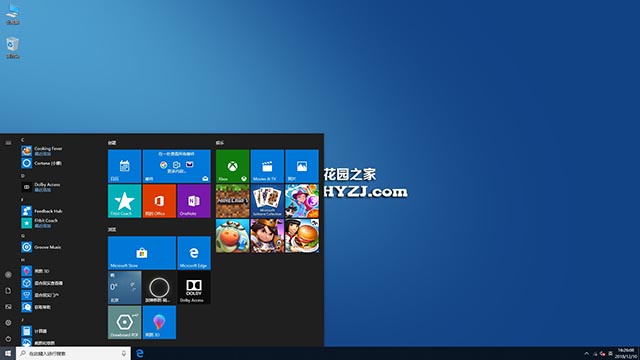The width and height of the screenshot is (640, 360).
Task: Click the taskbar search box
Action: (73, 353)
